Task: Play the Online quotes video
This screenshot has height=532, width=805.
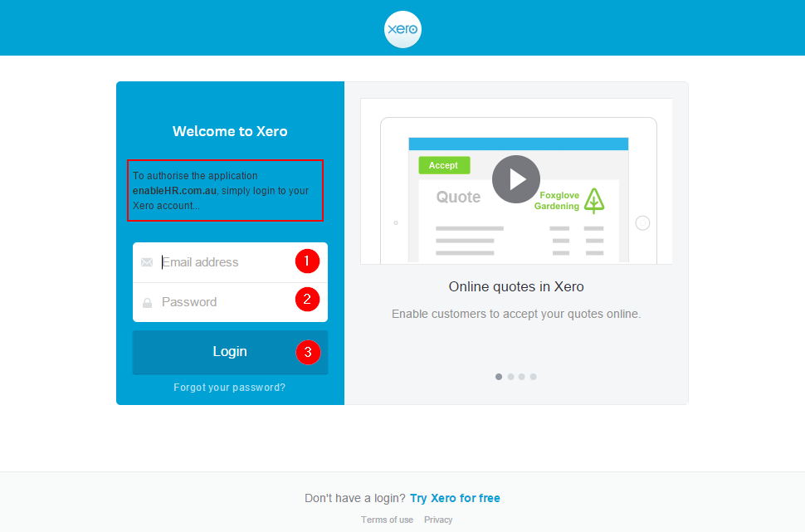Action: tap(516, 179)
